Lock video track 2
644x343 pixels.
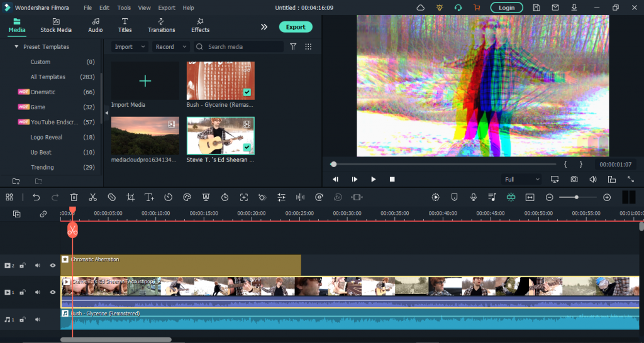tap(23, 266)
